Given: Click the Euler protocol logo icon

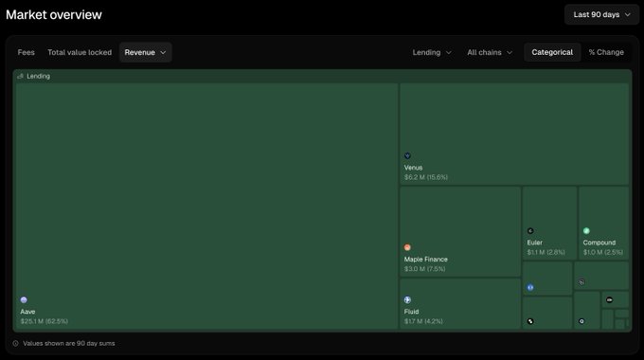Looking at the screenshot, I should [x=530, y=231].
